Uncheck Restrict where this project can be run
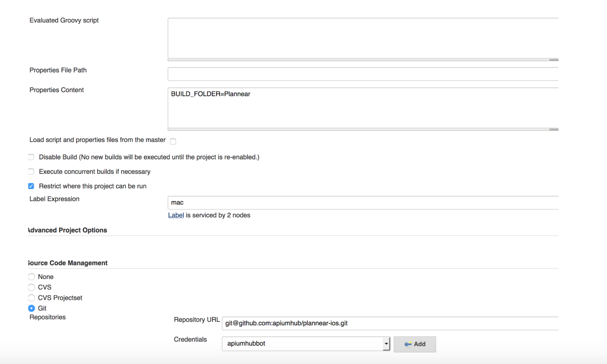607x364 pixels. coord(31,186)
